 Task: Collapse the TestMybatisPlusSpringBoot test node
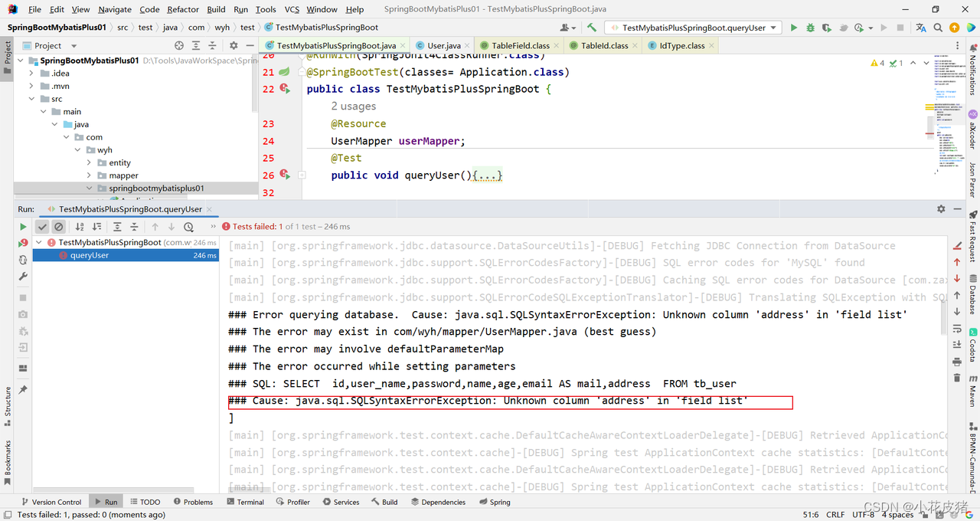(x=39, y=242)
